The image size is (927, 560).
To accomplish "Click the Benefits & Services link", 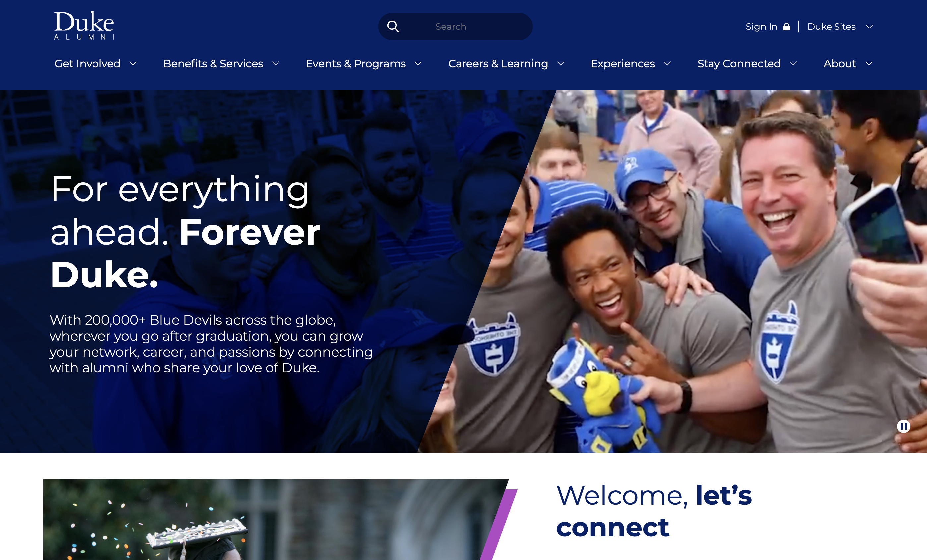I will coord(213,64).
